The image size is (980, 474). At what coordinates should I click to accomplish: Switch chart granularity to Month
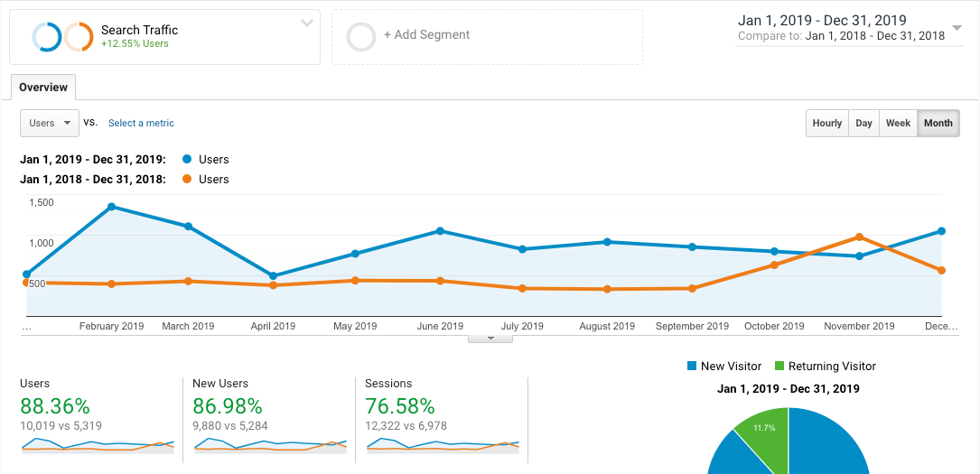pos(938,123)
